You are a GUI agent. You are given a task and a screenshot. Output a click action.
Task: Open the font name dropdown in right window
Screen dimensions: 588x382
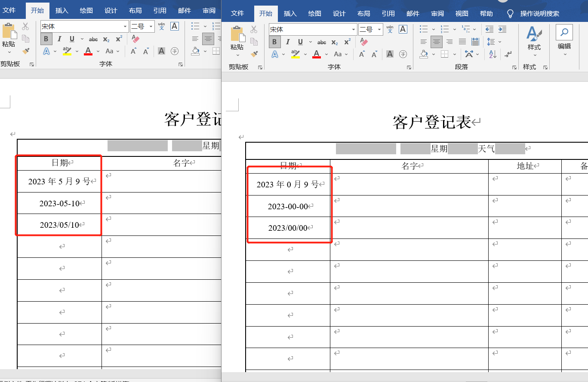354,29
